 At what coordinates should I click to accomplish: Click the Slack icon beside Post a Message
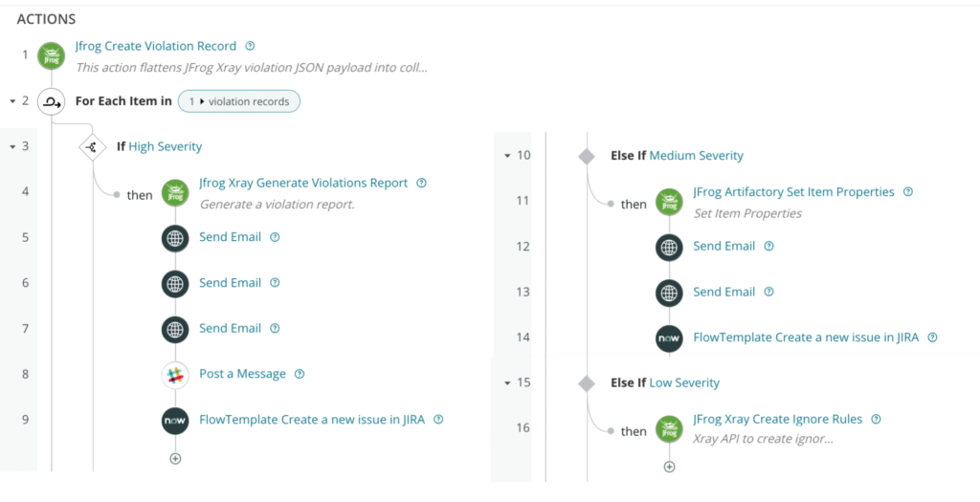[175, 375]
